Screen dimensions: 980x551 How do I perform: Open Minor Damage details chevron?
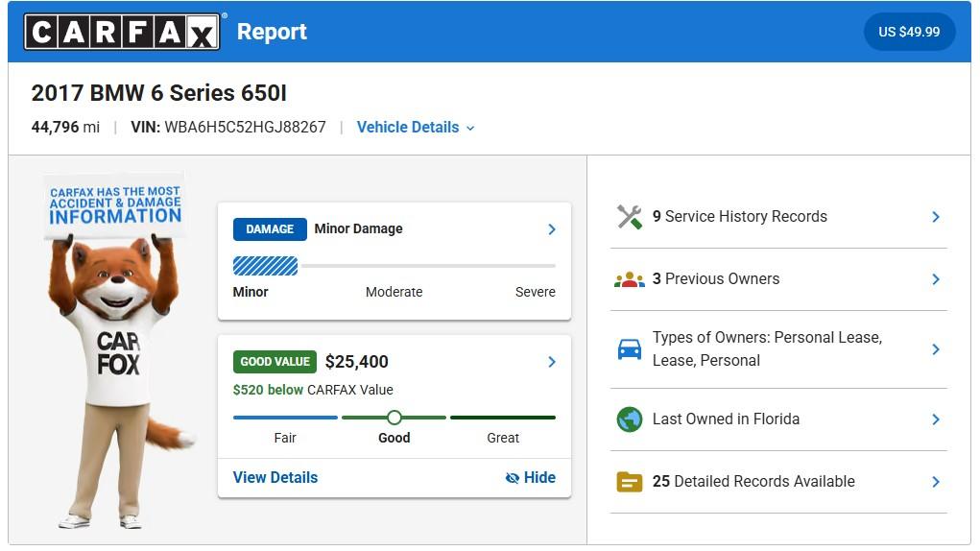coord(552,229)
